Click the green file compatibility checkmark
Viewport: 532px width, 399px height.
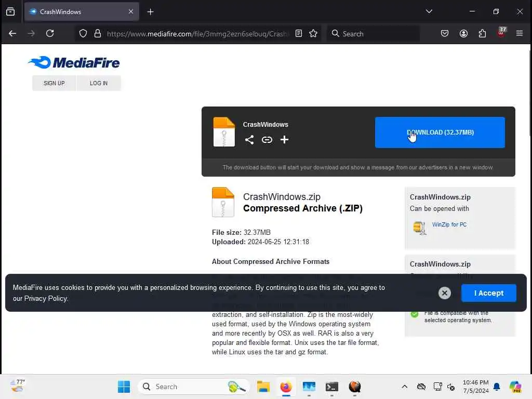415,314
